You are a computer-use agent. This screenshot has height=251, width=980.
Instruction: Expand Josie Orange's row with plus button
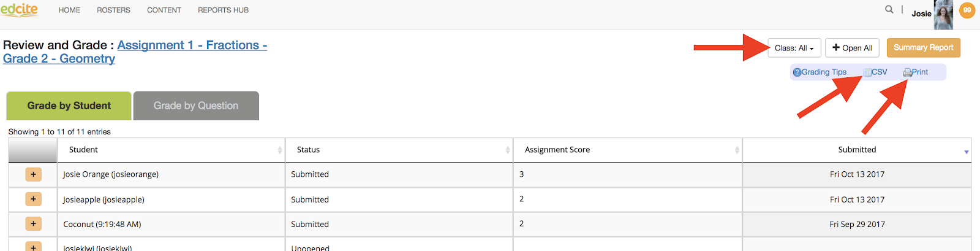pos(33,174)
